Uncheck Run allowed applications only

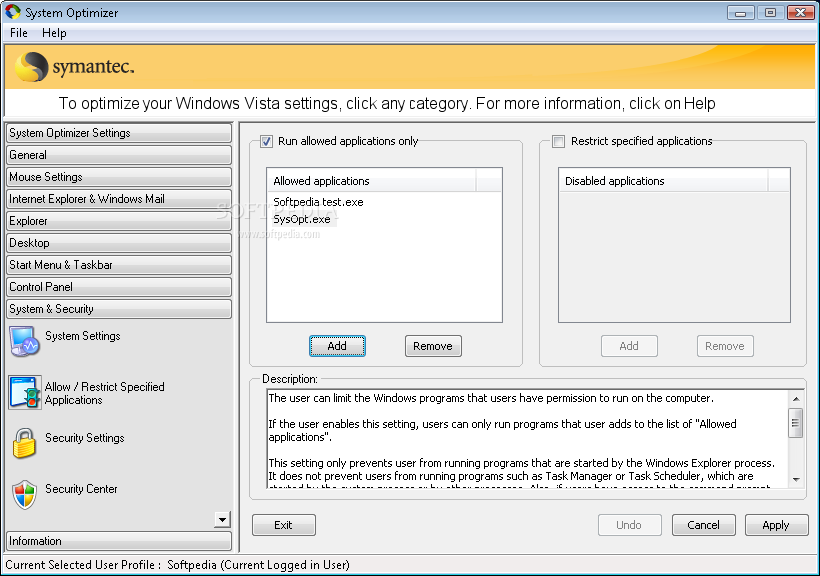click(x=266, y=141)
